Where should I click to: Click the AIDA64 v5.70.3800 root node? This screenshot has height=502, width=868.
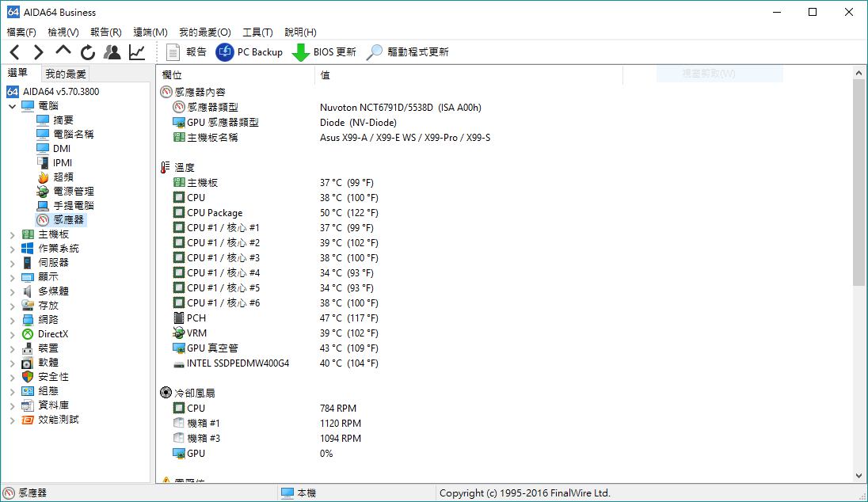tap(53, 91)
